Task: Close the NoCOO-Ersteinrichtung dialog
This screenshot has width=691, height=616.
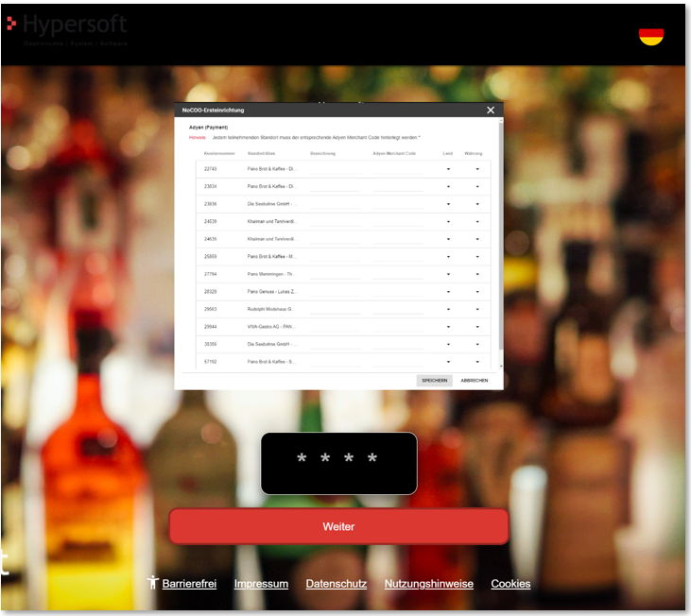Action: coord(491,111)
